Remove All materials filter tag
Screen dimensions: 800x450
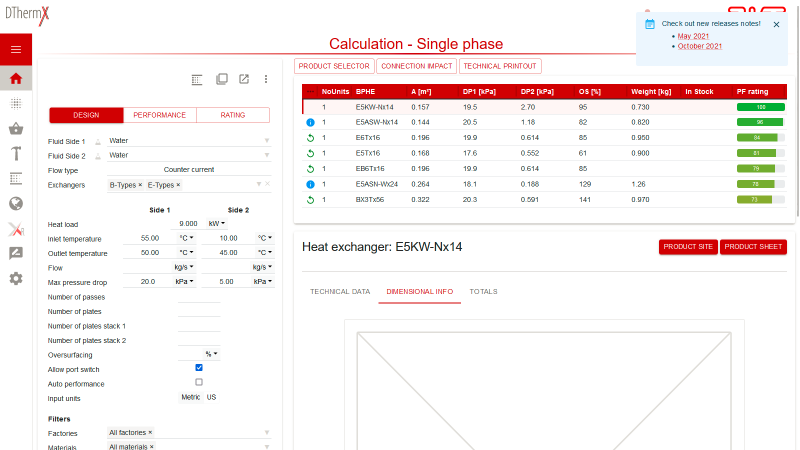152,446
